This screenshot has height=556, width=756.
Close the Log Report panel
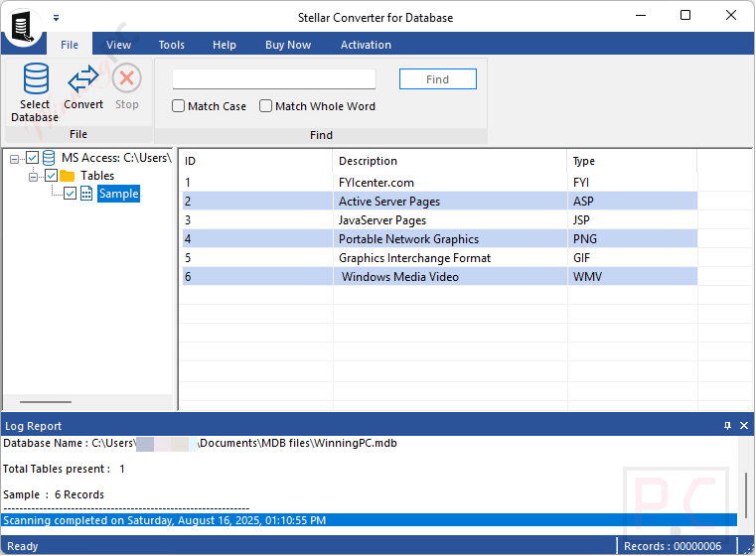click(x=744, y=426)
